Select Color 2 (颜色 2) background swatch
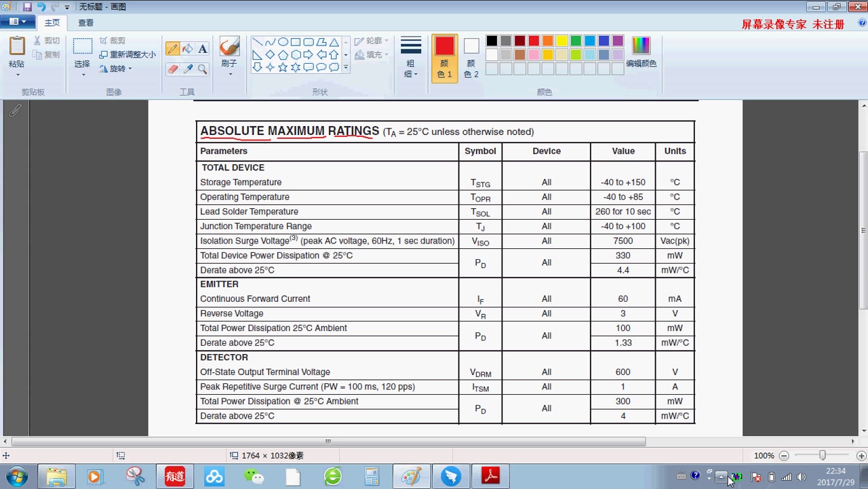 (x=471, y=58)
